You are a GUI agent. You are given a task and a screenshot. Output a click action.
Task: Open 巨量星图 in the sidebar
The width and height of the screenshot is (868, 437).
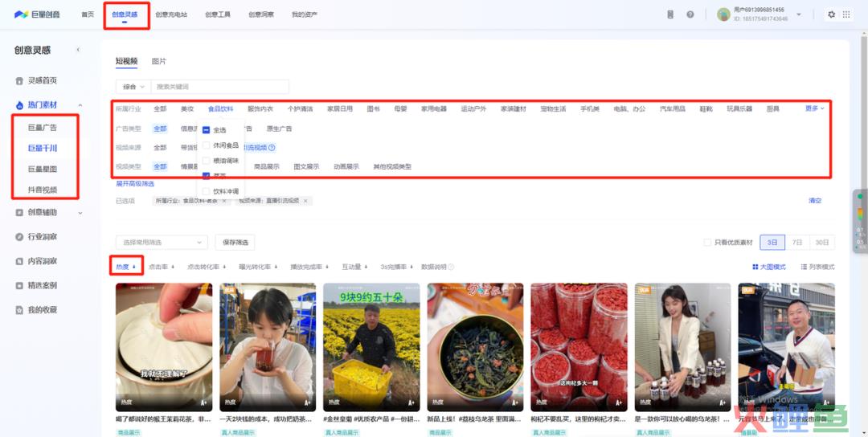pyautogui.click(x=43, y=169)
